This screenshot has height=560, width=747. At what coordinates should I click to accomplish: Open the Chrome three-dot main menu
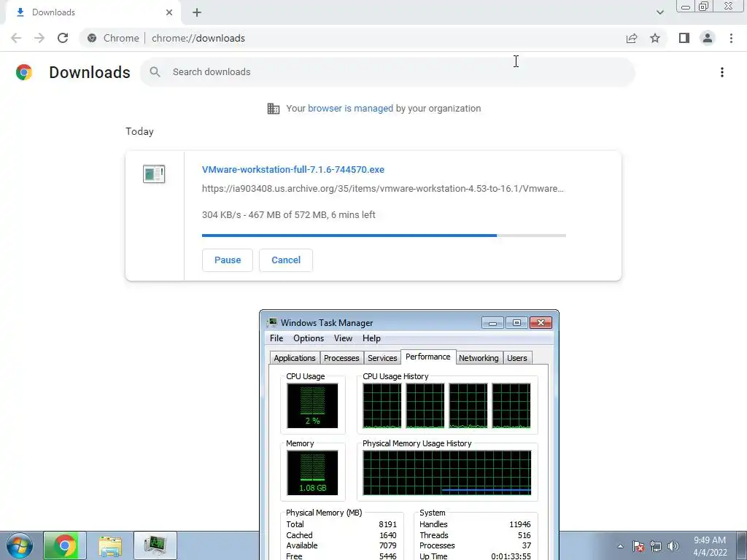coord(731,38)
